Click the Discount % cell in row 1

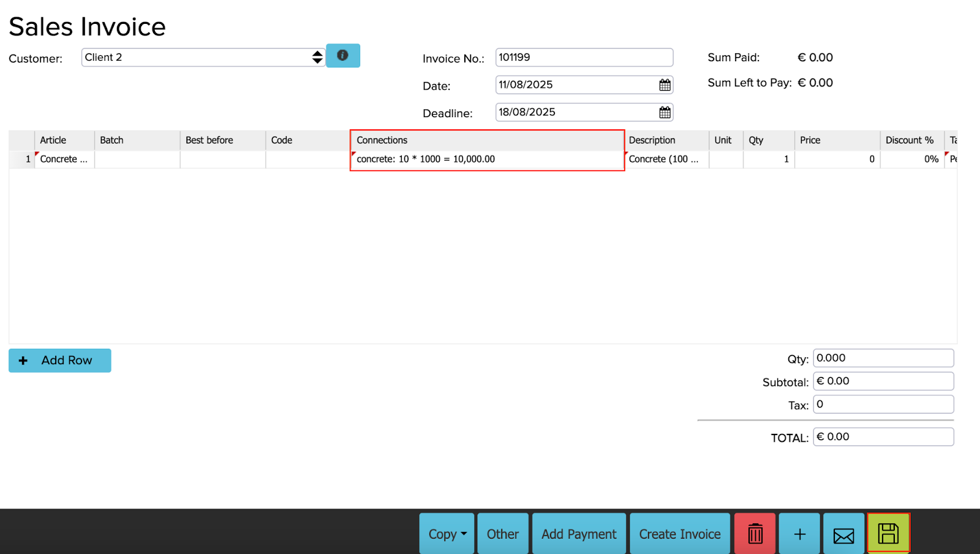click(x=911, y=159)
